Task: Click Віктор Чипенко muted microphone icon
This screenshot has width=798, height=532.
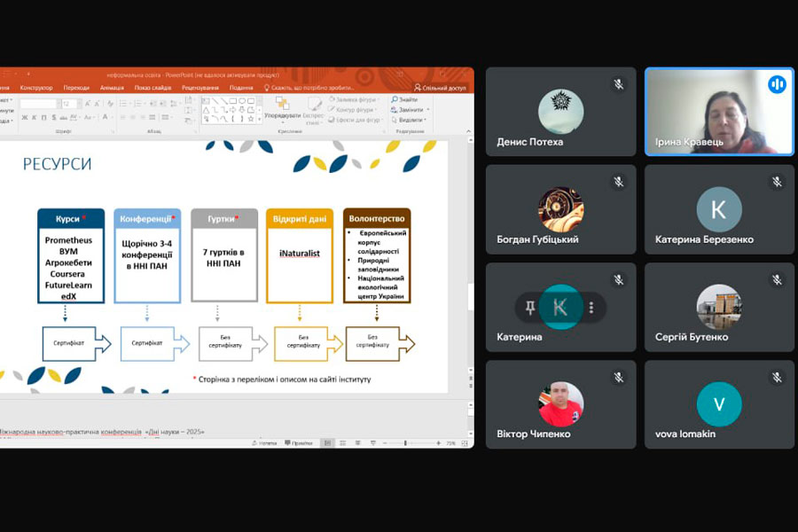Action: 618,377
